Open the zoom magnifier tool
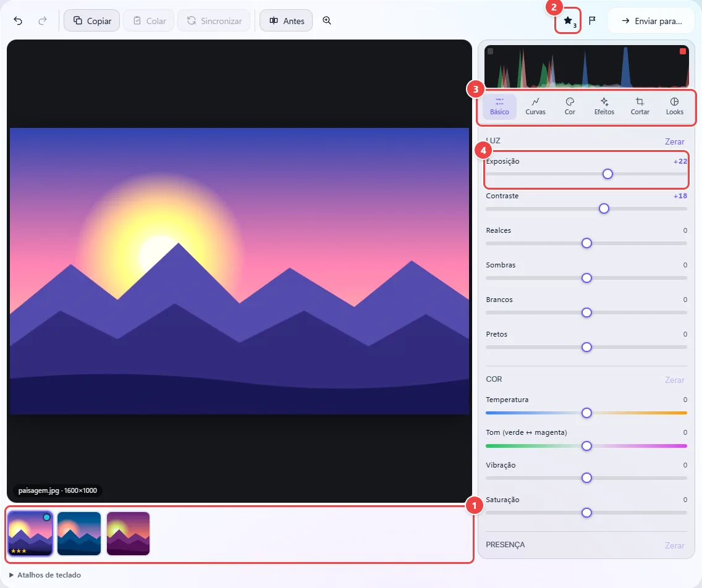Screen dimensions: 702x588 pos(327,20)
